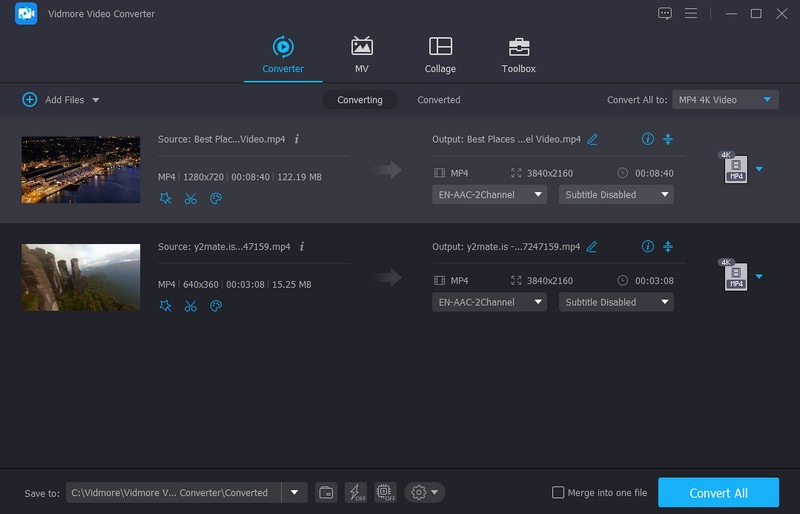Viewport: 800px width, 514px height.
Task: Open Subtitle Disabled dropdown for y2mate video
Action: (616, 302)
